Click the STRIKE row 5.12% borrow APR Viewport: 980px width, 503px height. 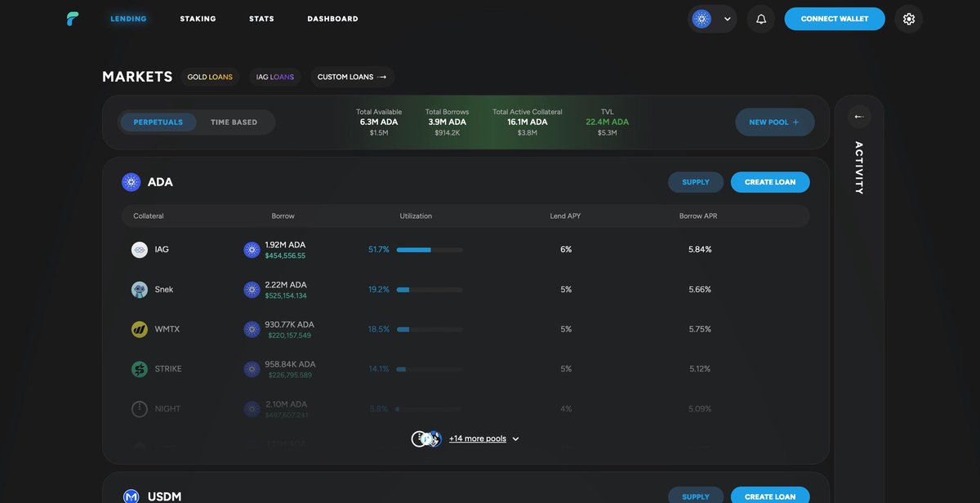(x=700, y=369)
